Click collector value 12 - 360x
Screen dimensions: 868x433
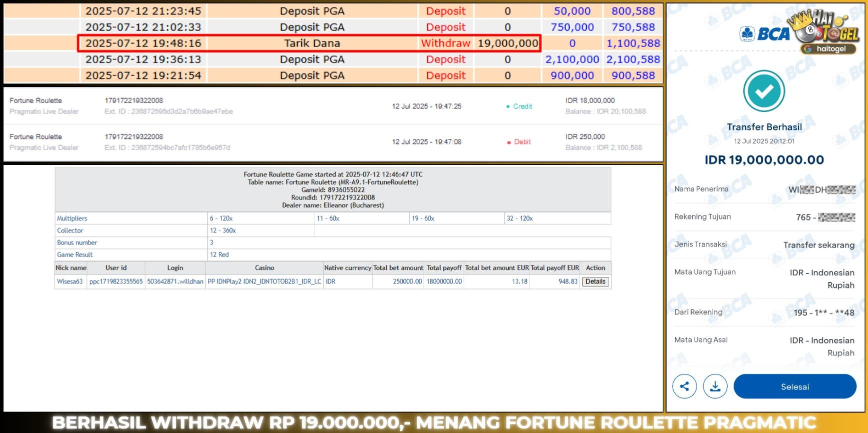223,230
